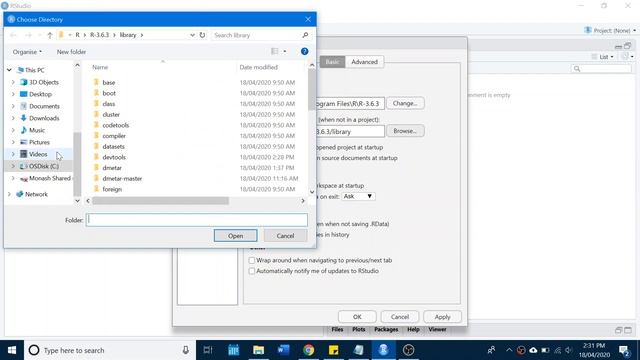Screen dimensions: 640x360
Task: Open the view options dropdown arrow
Action: pyautogui.click(x=284, y=51)
